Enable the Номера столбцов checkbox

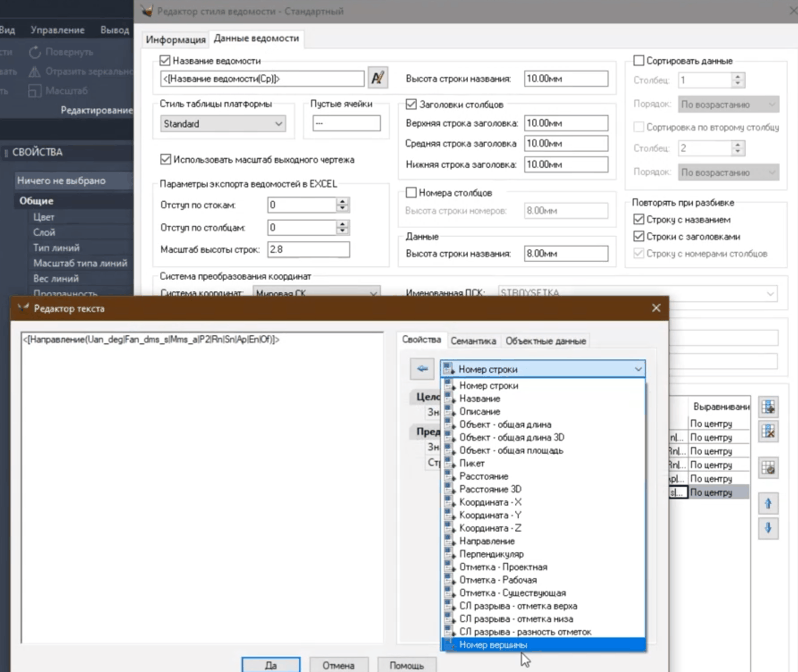click(411, 193)
